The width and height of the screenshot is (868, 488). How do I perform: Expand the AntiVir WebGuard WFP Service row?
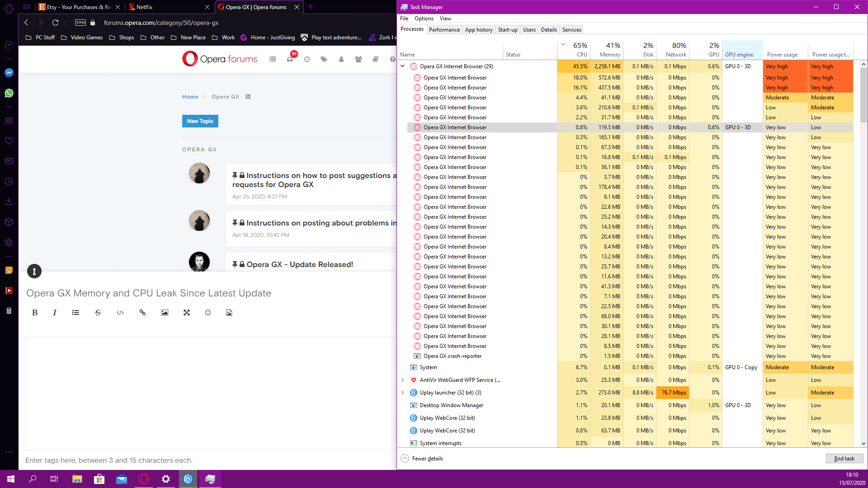point(403,380)
